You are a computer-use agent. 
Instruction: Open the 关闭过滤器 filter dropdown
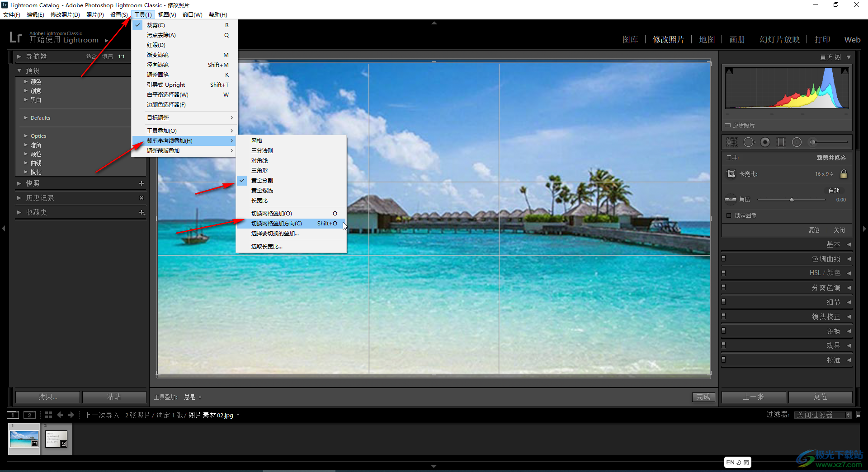823,415
